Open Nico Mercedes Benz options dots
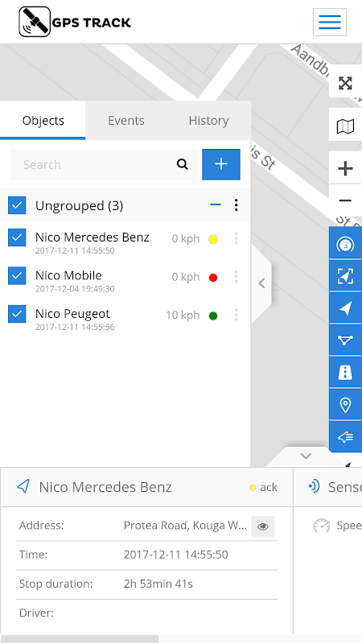 236,238
